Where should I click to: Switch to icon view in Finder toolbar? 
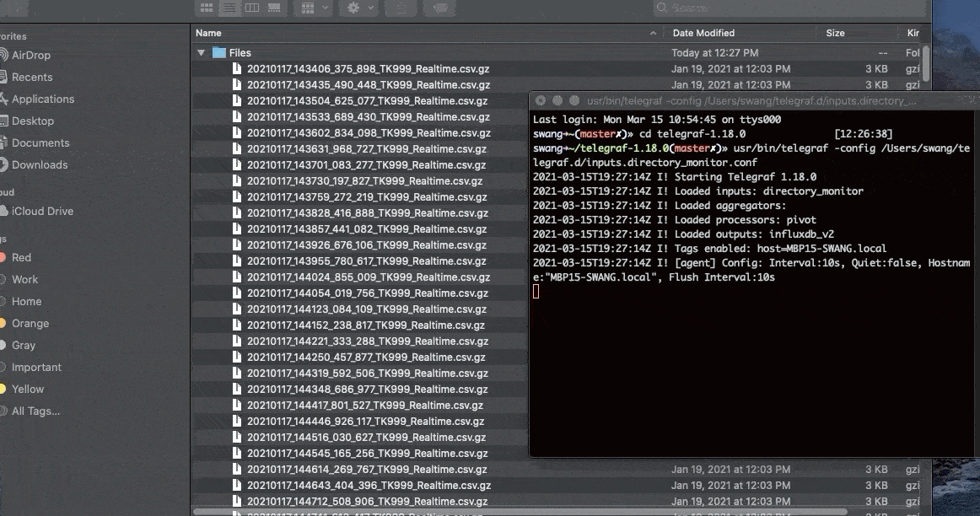[206, 8]
